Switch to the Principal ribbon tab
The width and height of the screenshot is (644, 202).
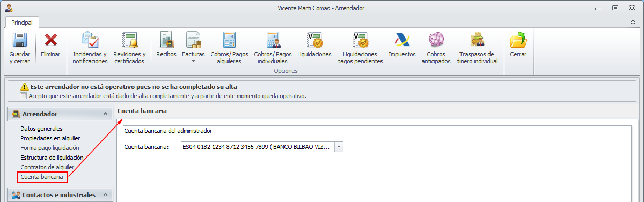22,23
